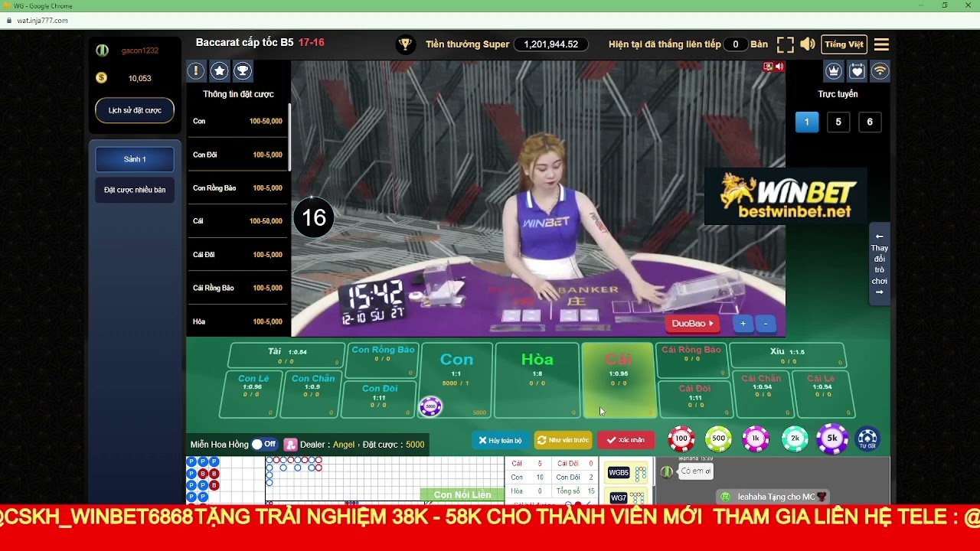
Task: Click the Con 100-50,000 limit row
Action: pyautogui.click(x=237, y=121)
